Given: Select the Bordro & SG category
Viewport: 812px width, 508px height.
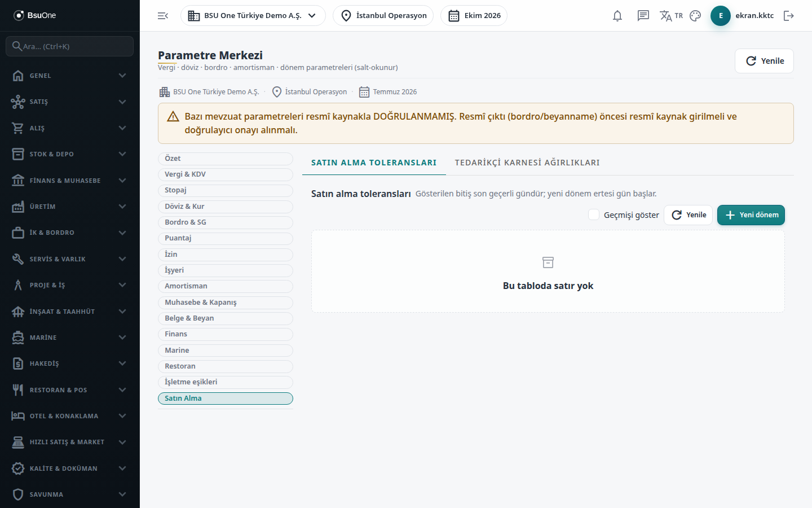Looking at the screenshot, I should click(x=226, y=222).
